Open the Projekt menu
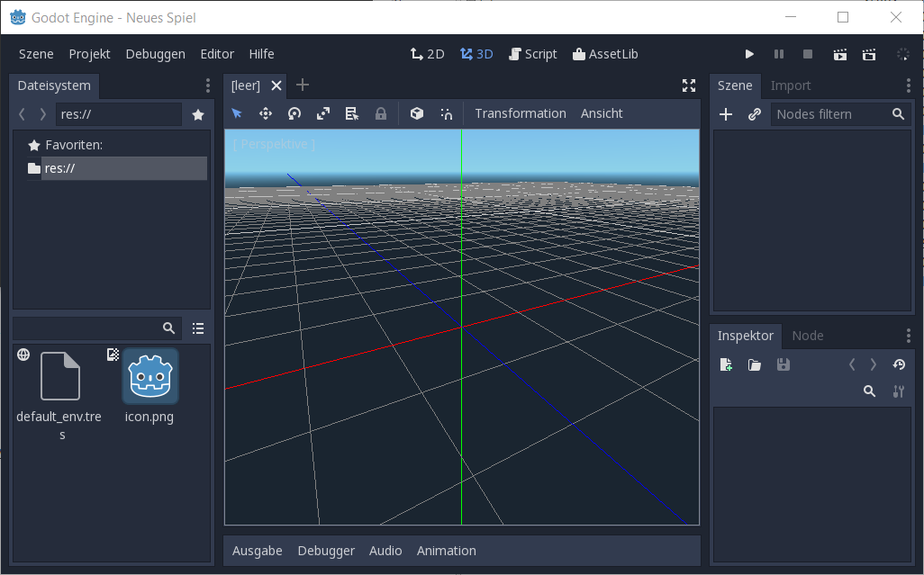Screen dimensions: 924x575 pyautogui.click(x=89, y=54)
